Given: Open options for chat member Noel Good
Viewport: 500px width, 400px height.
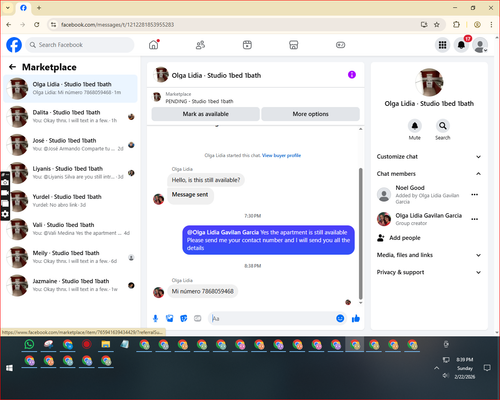Looking at the screenshot, I should click(475, 194).
